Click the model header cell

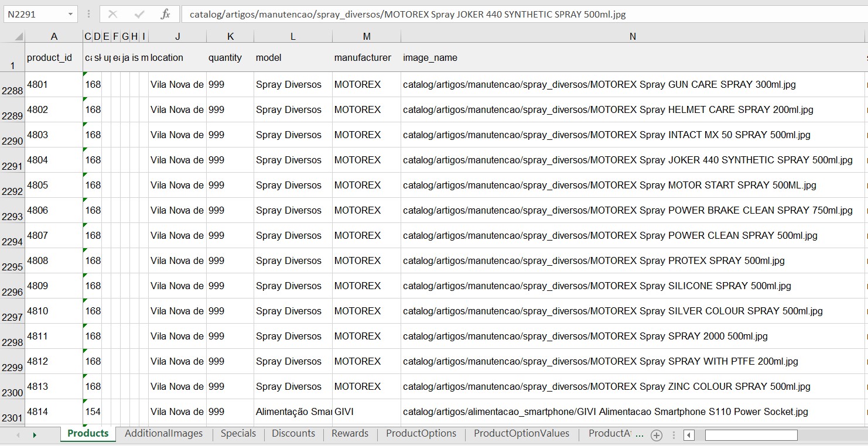293,57
